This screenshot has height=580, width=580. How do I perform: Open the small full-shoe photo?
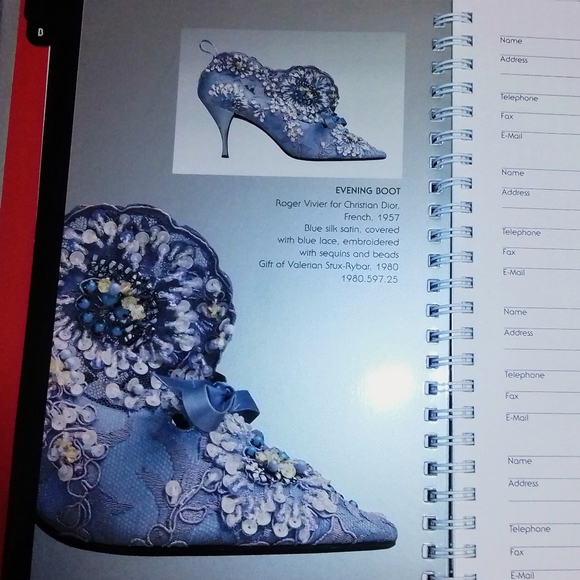point(288,102)
